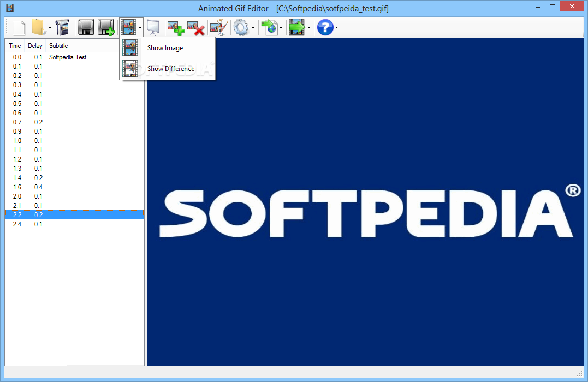
Task: Select the 'Softpedia Test' subtitle row
Action: click(74, 57)
